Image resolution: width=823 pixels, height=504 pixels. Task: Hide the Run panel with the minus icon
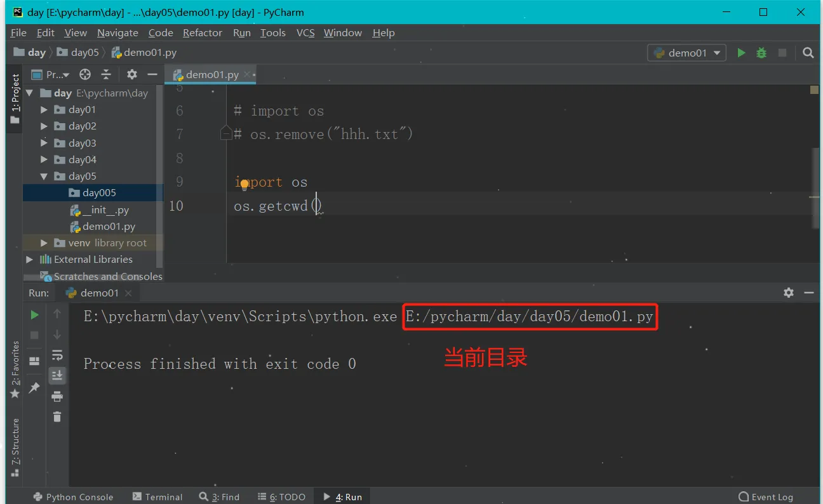click(809, 293)
